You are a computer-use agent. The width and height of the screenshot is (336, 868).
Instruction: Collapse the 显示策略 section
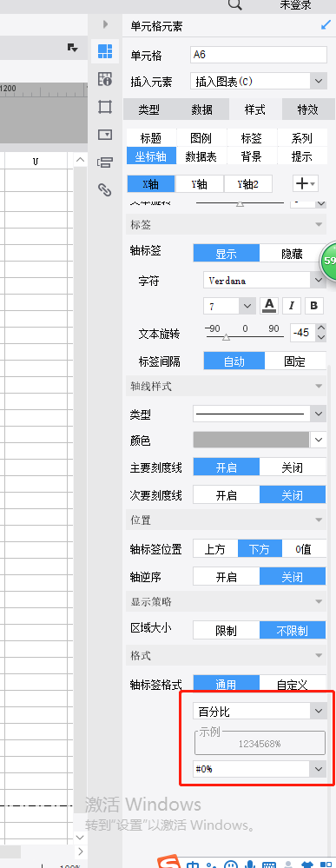coord(319,602)
